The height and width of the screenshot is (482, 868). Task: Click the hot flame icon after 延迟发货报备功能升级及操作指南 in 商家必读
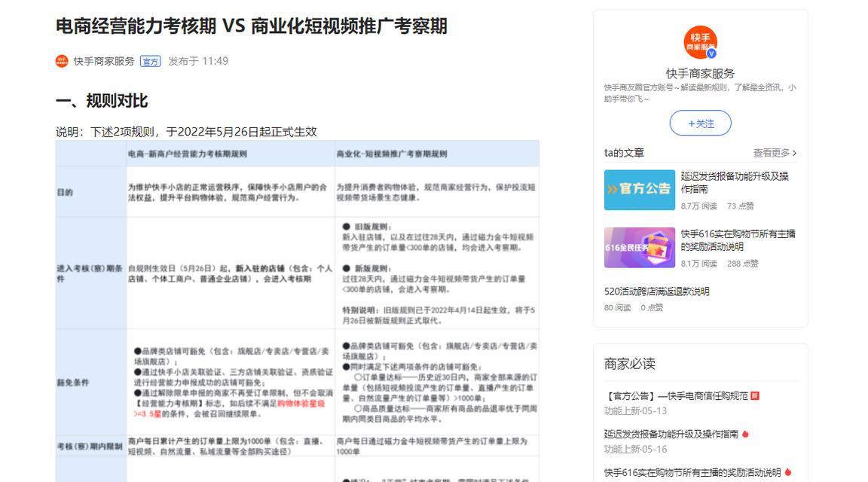click(x=745, y=434)
